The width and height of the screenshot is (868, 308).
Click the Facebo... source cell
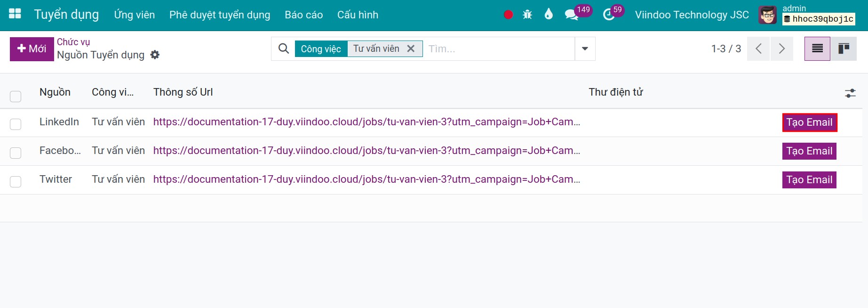tap(60, 151)
